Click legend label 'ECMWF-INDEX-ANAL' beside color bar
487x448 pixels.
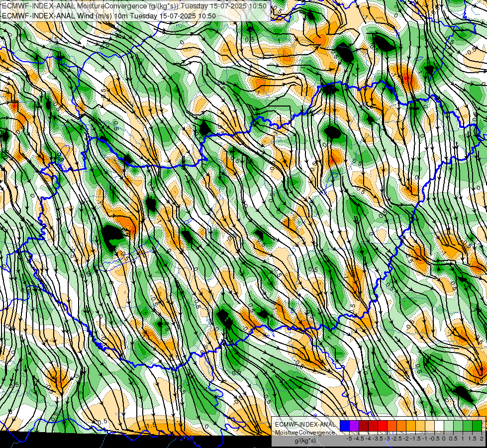pos(305,425)
